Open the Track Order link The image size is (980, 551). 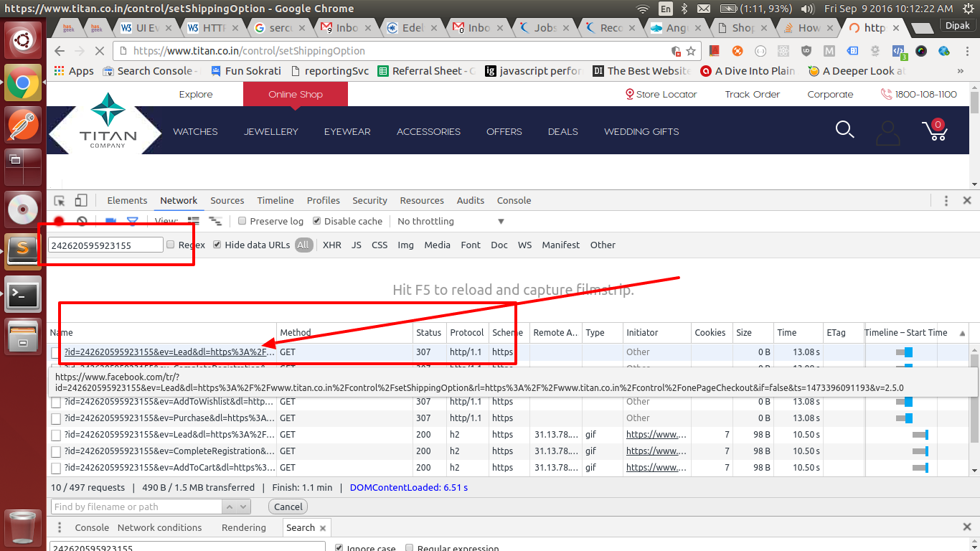[752, 94]
